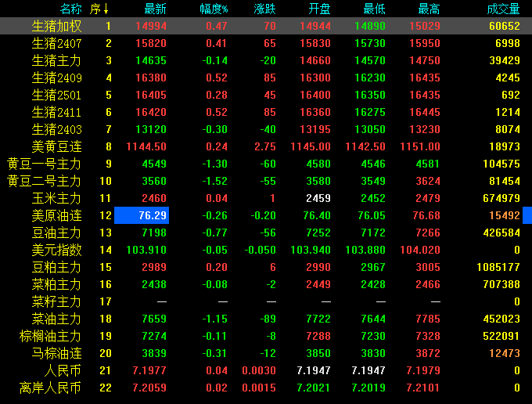
Task: Click the latest rate 7.2059
Action: (x=149, y=388)
